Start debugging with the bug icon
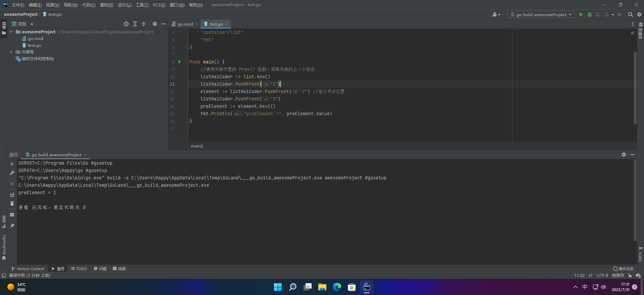 coord(590,14)
